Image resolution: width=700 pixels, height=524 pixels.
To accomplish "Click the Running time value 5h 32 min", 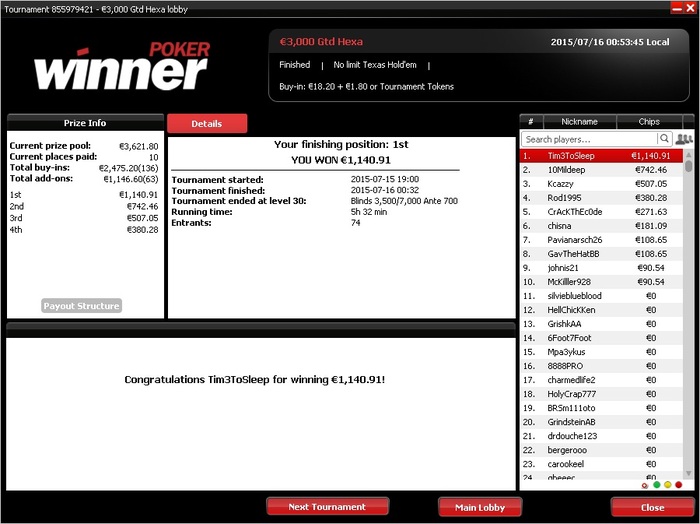I will (x=369, y=212).
